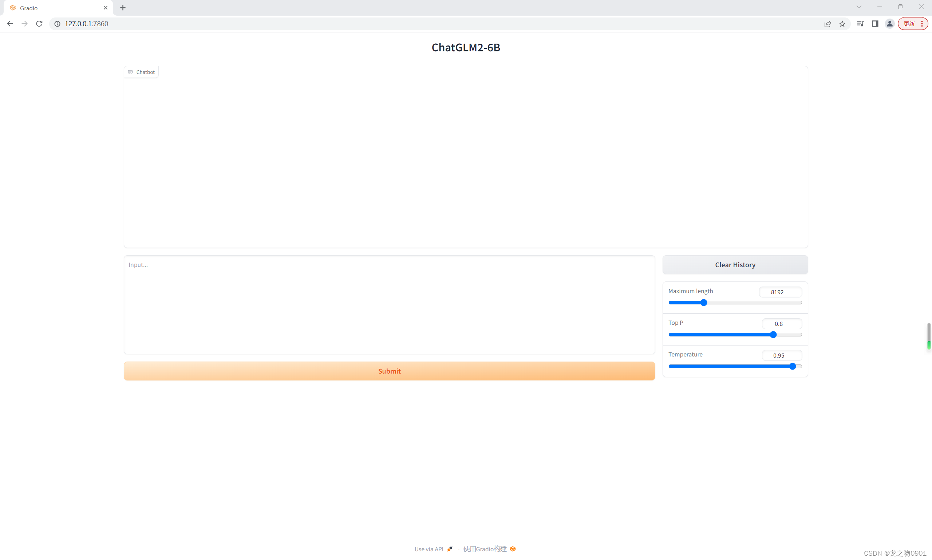Open the 使用Gradio构建 link
Viewport: 932px width, 560px height.
pyautogui.click(x=489, y=549)
